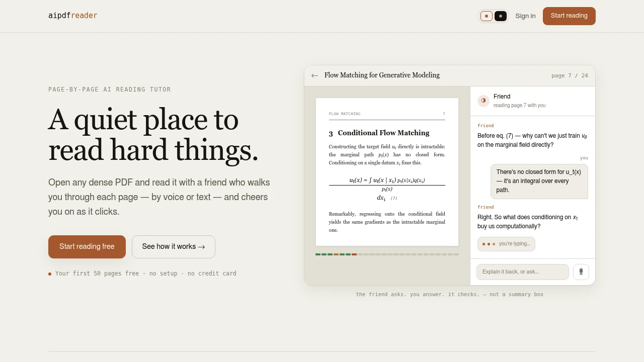Viewport: 644px width, 362px height.
Task: Focus the 'Explain it back, or ask…' field
Action: [x=523, y=272]
